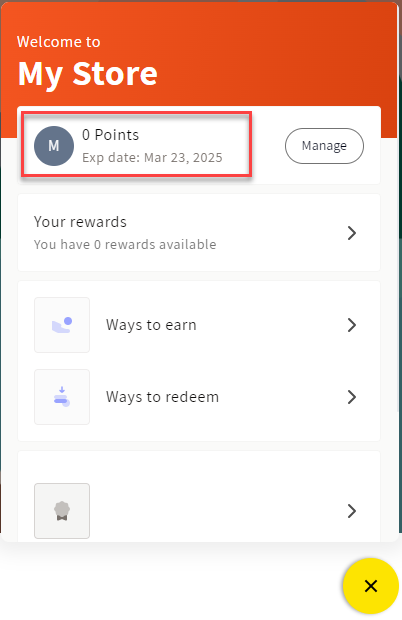Click the 0 Points balance text
The image size is (402, 620).
tap(110, 135)
